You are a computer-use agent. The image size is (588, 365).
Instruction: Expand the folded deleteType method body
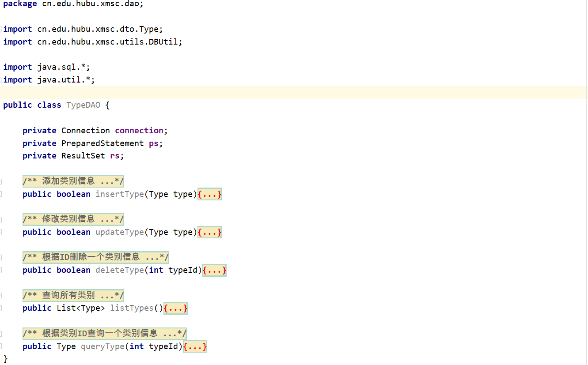point(214,270)
